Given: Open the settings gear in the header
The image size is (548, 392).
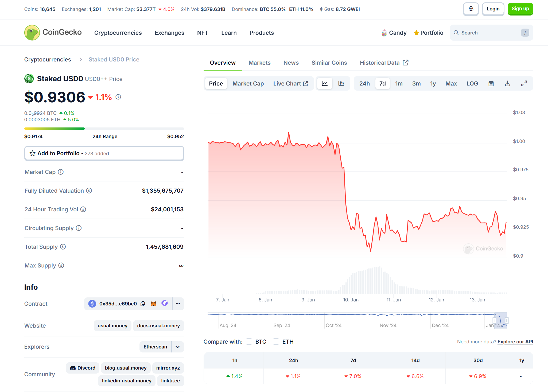Looking at the screenshot, I should point(471,9).
